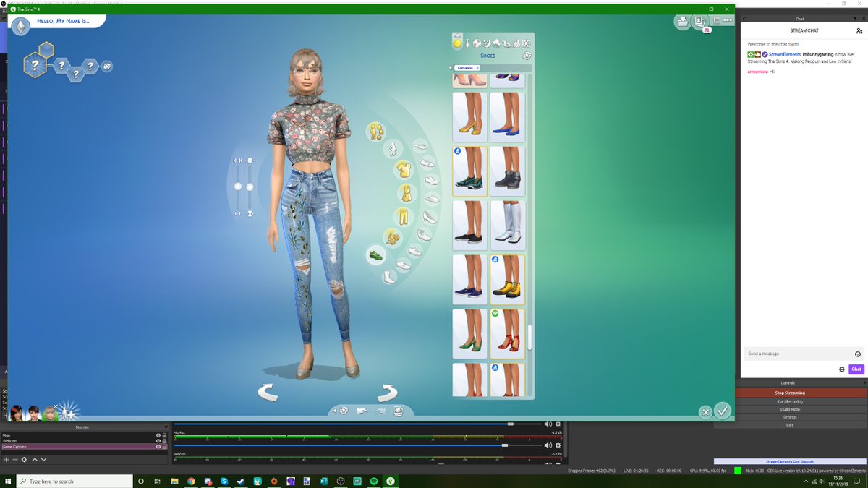This screenshot has width=868, height=488.
Task: Click the second trait question-mark hexagon
Action: [75, 75]
